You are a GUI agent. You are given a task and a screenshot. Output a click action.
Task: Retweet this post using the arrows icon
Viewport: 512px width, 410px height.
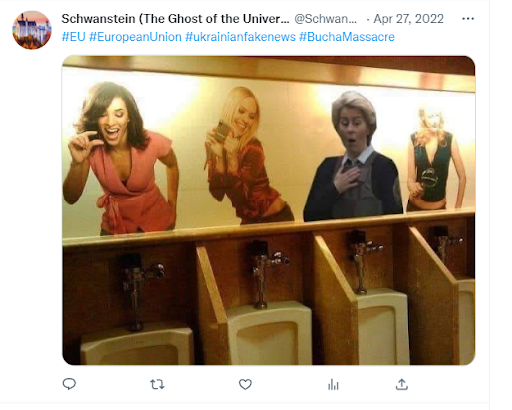[157, 384]
